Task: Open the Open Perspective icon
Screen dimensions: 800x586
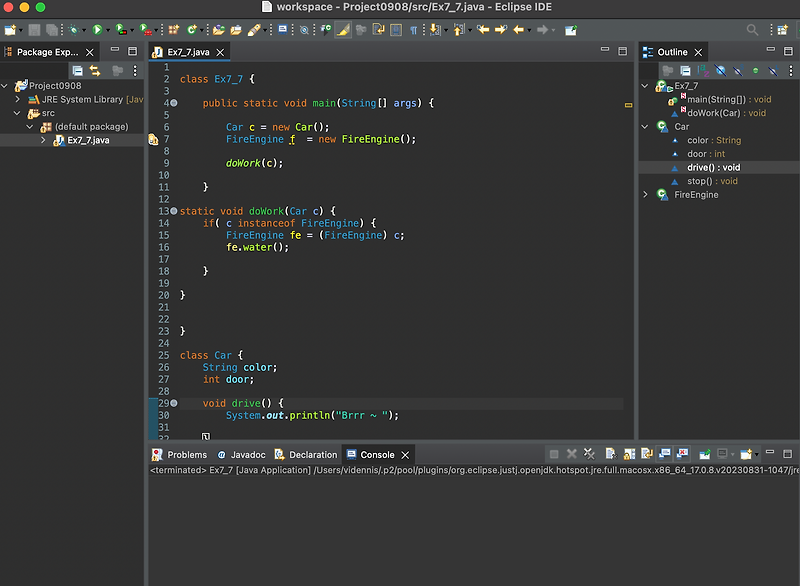Action: click(x=782, y=30)
